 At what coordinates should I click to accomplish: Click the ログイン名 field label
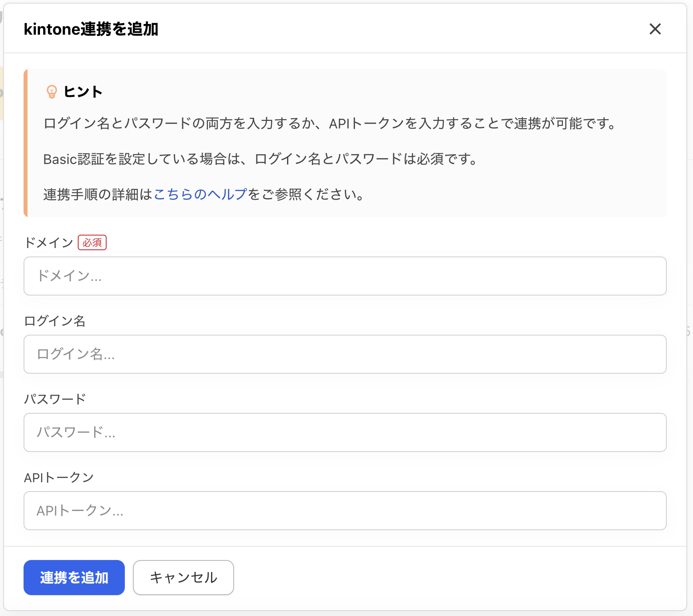[x=55, y=321]
